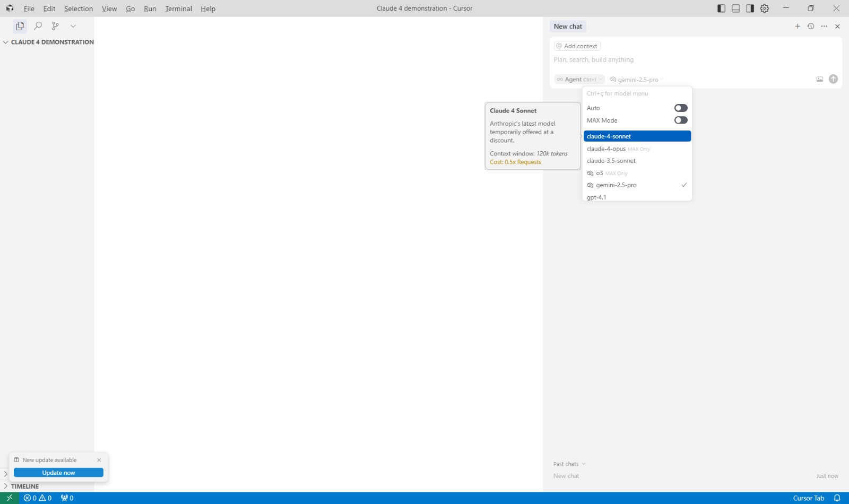
Task: Expand the collapsed section above TIMELINE
Action: coord(5,474)
